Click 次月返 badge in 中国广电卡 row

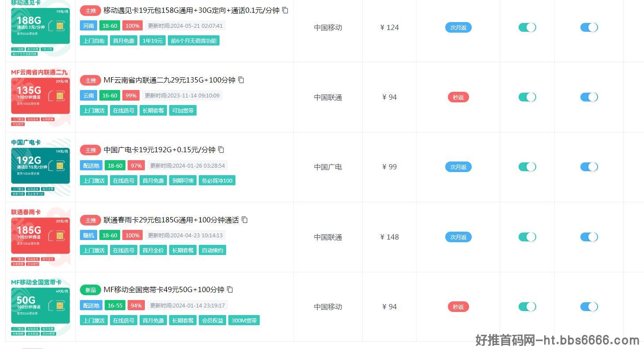tap(458, 167)
